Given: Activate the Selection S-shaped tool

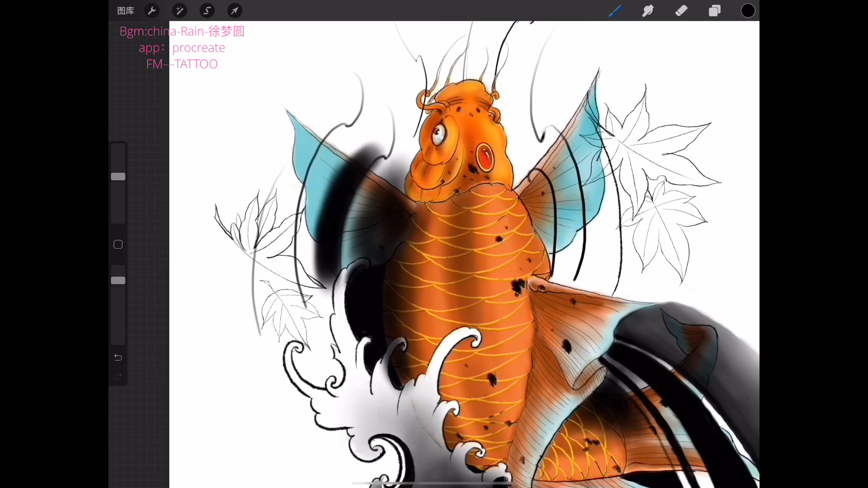Looking at the screenshot, I should click(207, 11).
